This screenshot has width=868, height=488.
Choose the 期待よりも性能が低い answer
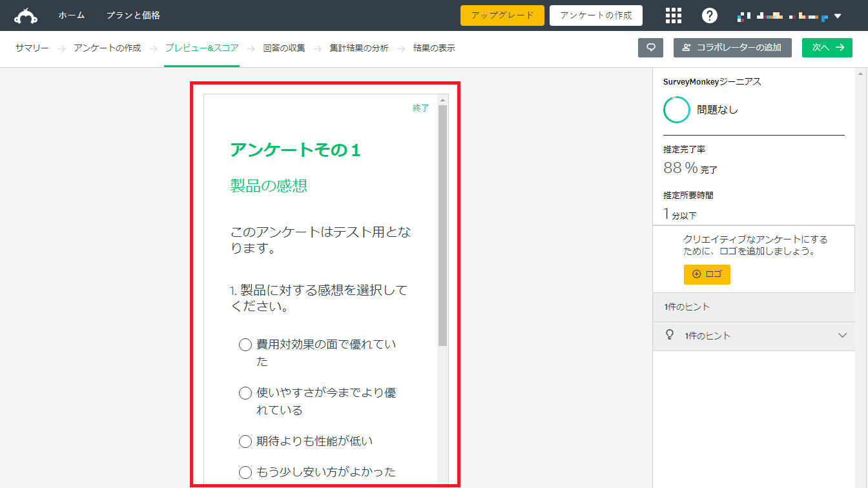pos(245,442)
